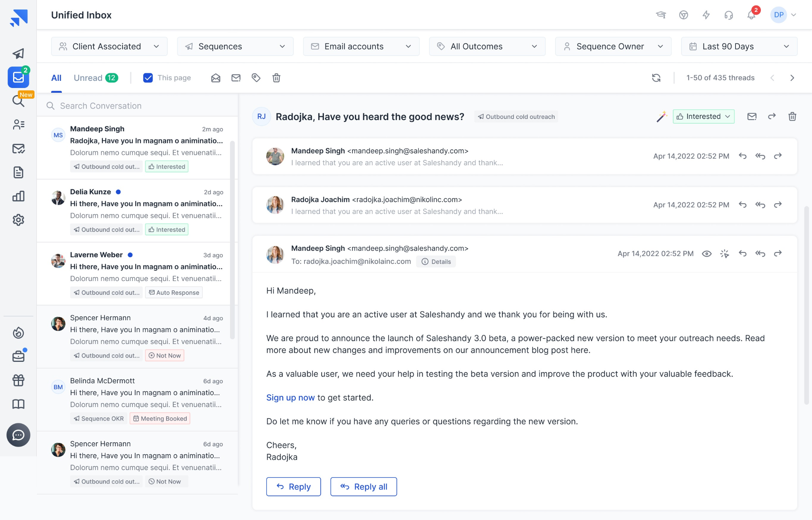Viewport: 812px width, 520px height.
Task: Show Details of expanded email
Action: 436,262
